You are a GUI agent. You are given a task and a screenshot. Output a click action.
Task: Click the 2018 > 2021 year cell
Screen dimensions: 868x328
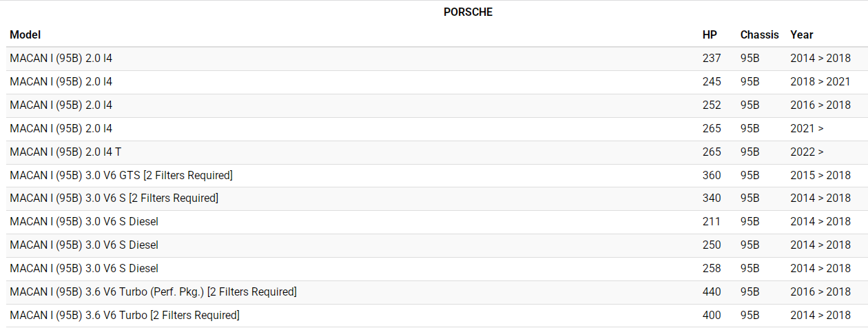pos(820,82)
